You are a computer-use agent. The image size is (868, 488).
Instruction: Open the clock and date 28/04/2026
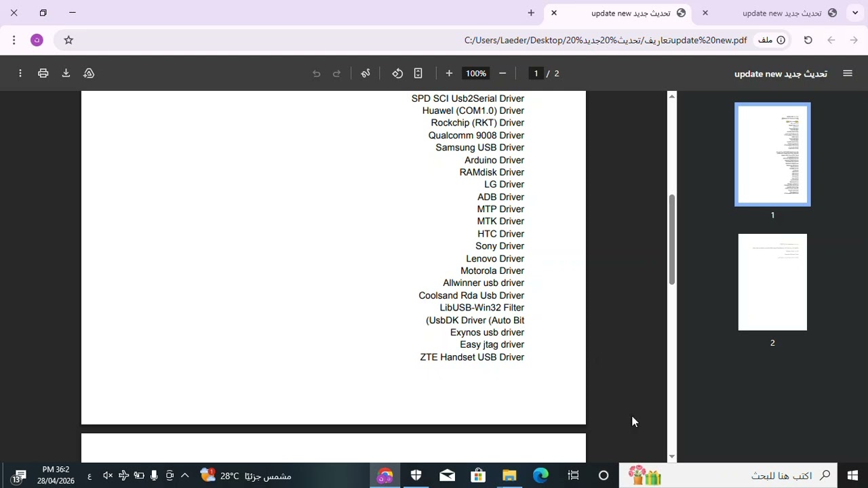tap(56, 475)
